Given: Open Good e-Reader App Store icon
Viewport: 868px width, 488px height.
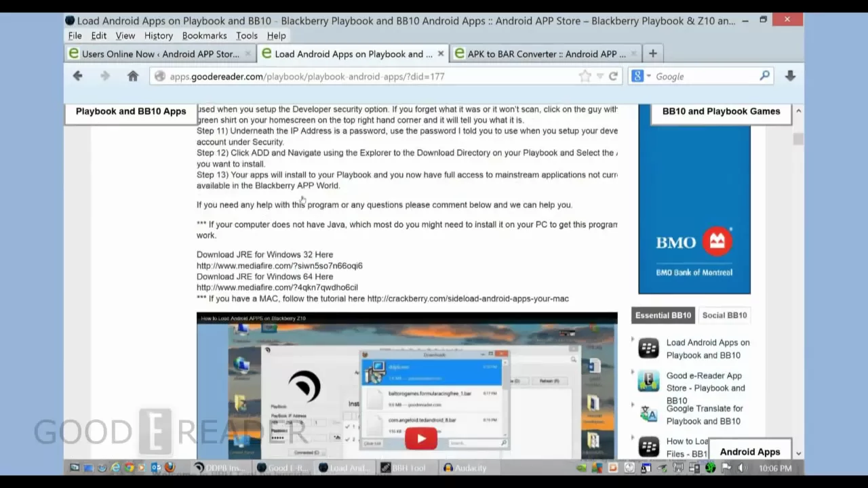Looking at the screenshot, I should tap(648, 381).
